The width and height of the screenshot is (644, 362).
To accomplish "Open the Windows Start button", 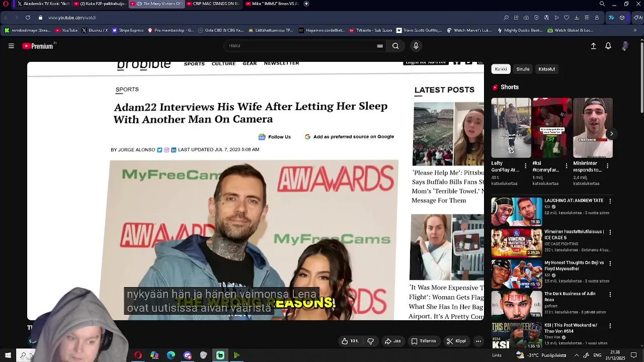I will (x=8, y=355).
